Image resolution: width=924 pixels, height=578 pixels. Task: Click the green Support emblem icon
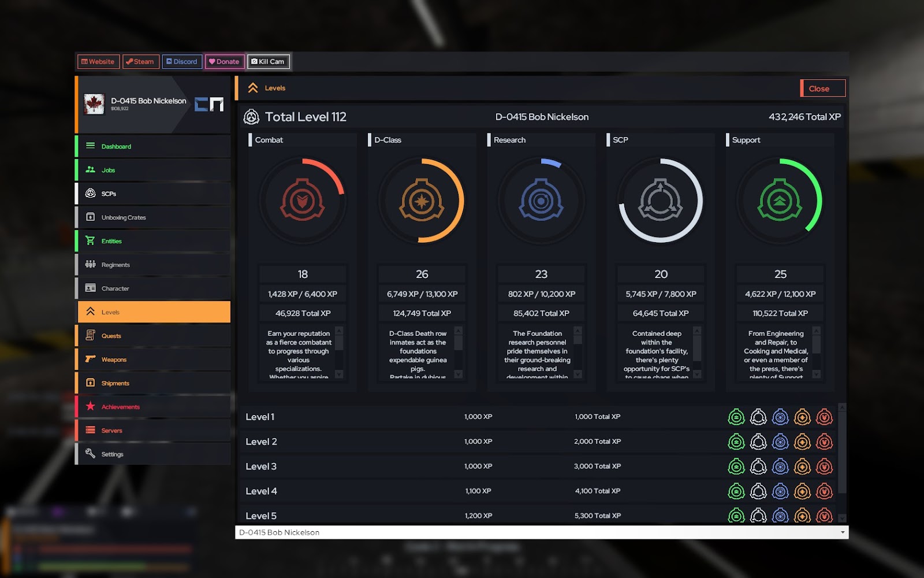coord(780,201)
